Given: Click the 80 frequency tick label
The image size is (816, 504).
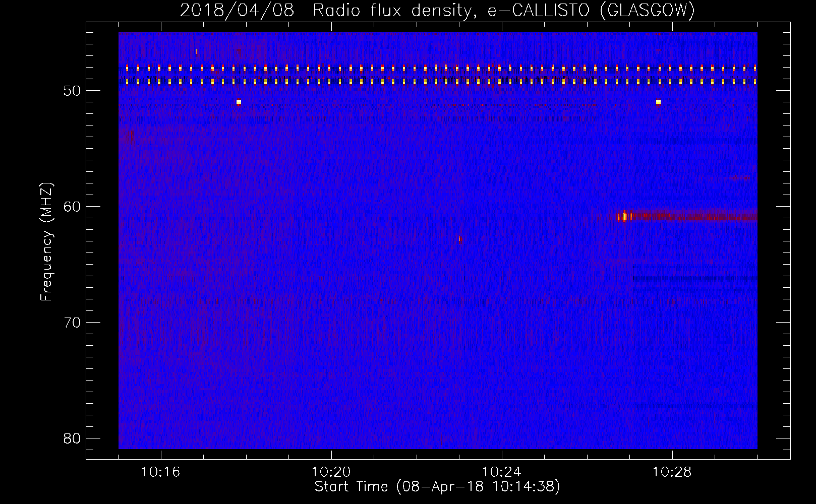Looking at the screenshot, I should tap(72, 438).
